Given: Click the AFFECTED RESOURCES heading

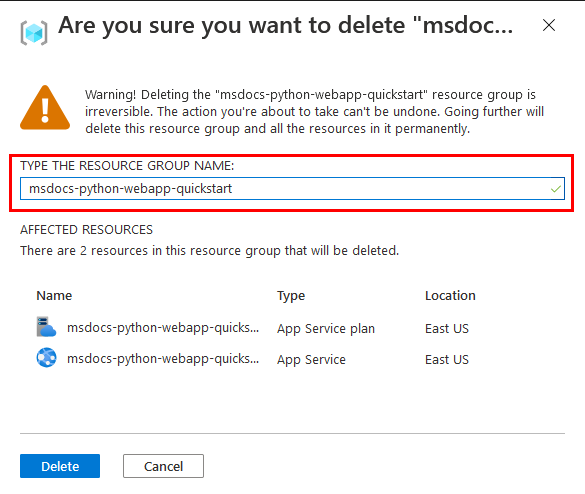Looking at the screenshot, I should [x=87, y=229].
